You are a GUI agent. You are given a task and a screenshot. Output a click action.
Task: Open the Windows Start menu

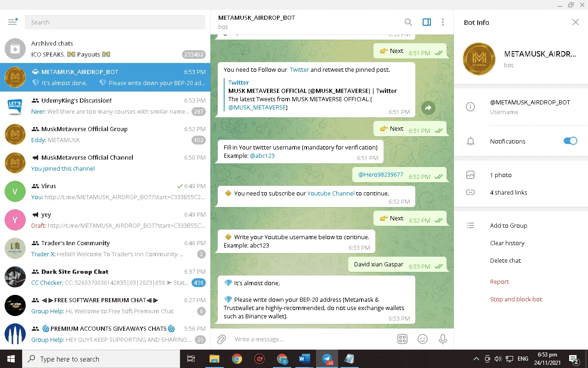pos(11,359)
